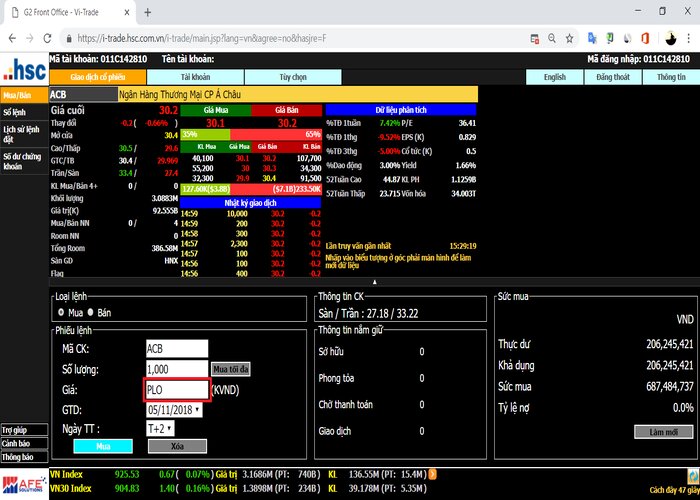Click the zoom magnifier icon in address bar
700x500 pixels.
(552, 38)
